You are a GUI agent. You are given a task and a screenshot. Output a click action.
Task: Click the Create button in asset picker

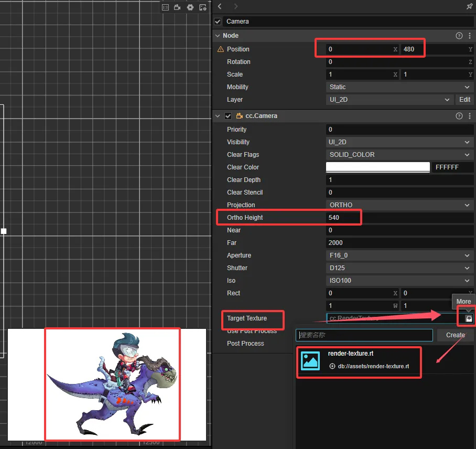pyautogui.click(x=456, y=335)
